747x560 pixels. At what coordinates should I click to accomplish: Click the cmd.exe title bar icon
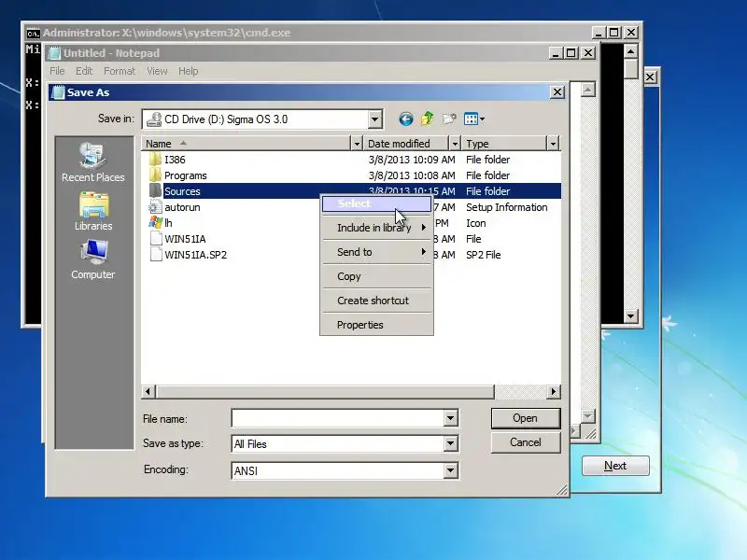point(33,34)
